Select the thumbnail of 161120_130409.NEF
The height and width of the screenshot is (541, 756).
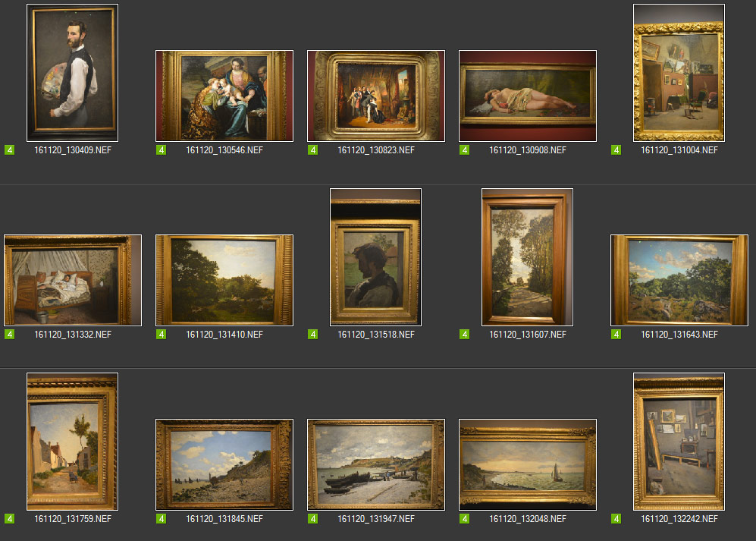(x=72, y=73)
